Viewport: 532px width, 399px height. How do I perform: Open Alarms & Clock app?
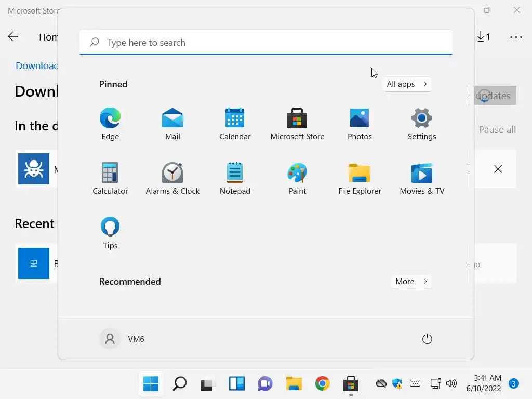[172, 179]
